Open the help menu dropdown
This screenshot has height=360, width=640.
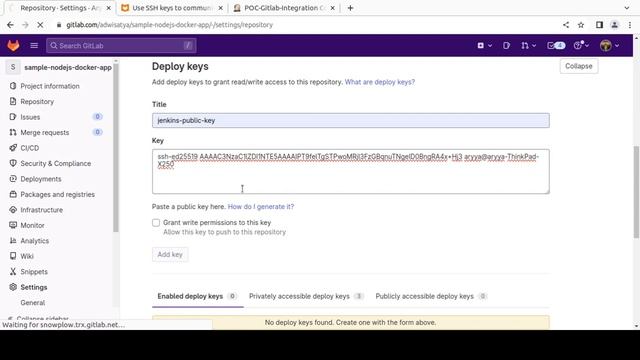pyautogui.click(x=581, y=45)
